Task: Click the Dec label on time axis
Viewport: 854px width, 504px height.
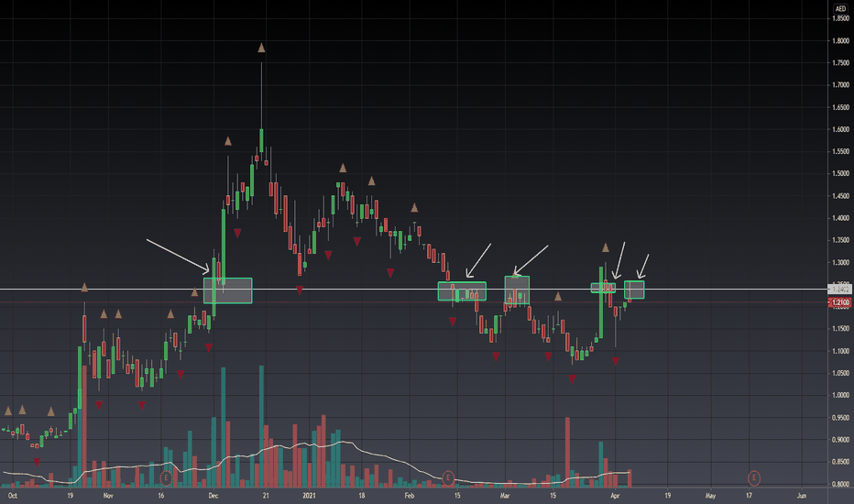Action: tap(213, 496)
